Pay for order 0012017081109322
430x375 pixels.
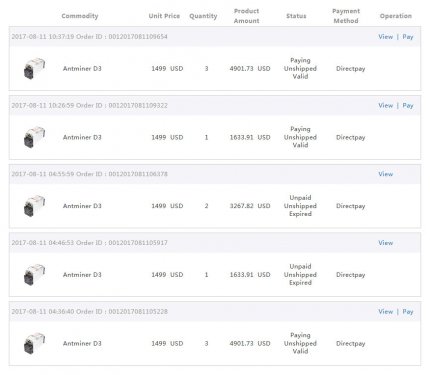pos(408,105)
